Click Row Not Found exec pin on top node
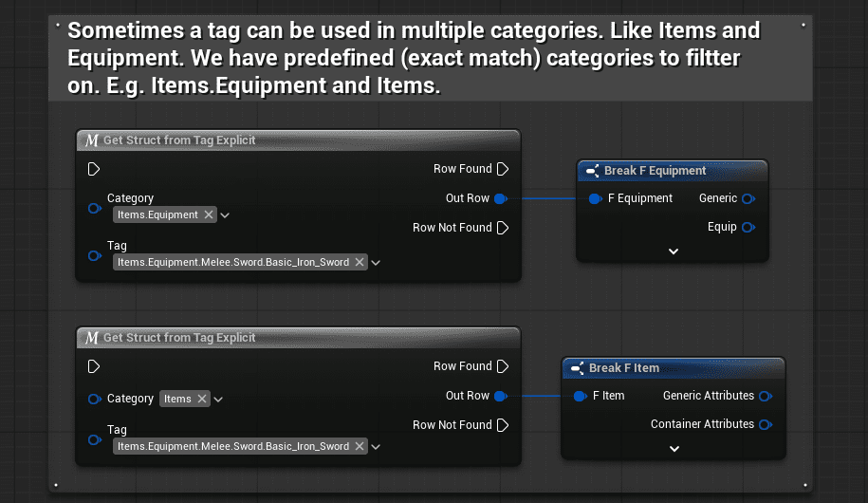Image resolution: width=868 pixels, height=503 pixels. pyautogui.click(x=503, y=228)
